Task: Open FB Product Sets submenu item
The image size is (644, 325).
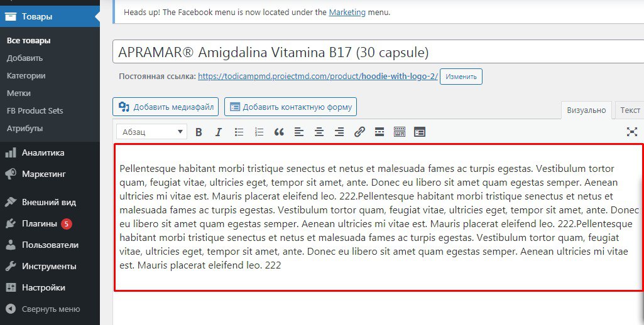Action: pos(35,111)
